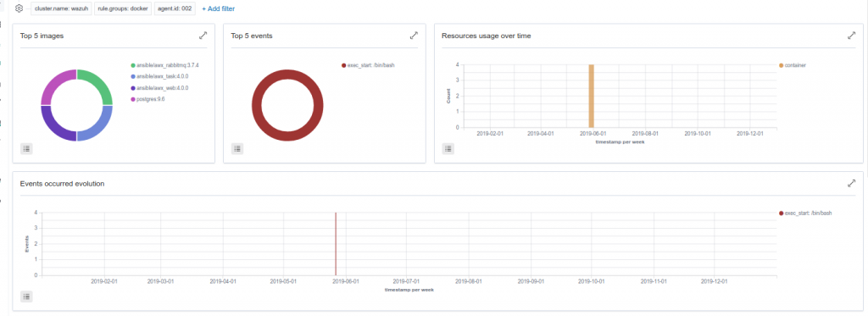Viewport: 868px width, 316px height.
Task: Click 2019-02-01 axis label in Events evolution chart
Action: (x=104, y=281)
